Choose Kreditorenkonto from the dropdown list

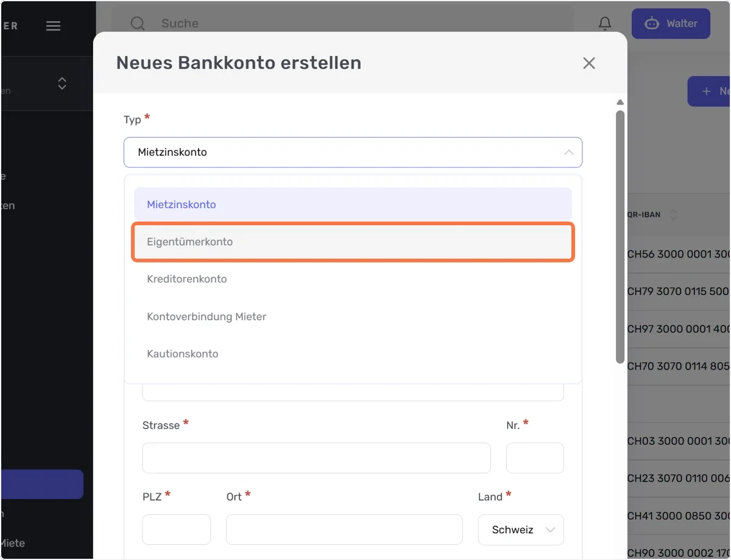point(353,279)
